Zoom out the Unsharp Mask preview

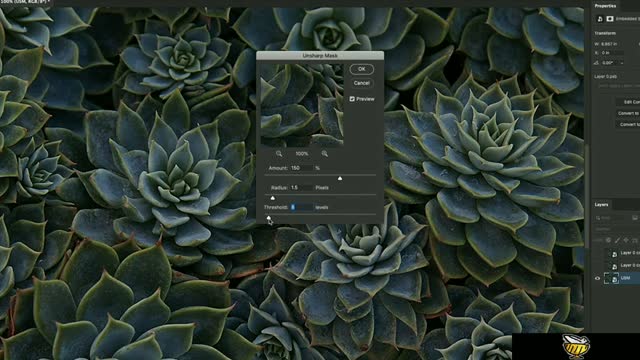coord(279,153)
